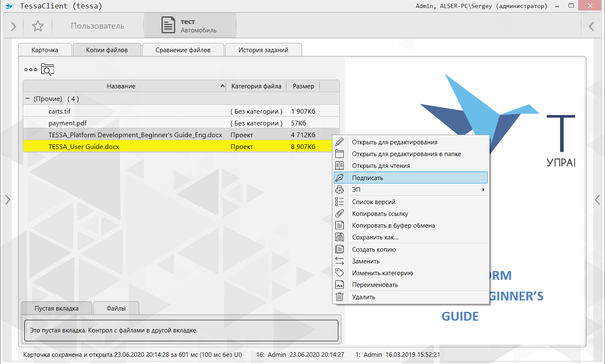
Task: Click the Категория файла column header
Action: [256, 86]
